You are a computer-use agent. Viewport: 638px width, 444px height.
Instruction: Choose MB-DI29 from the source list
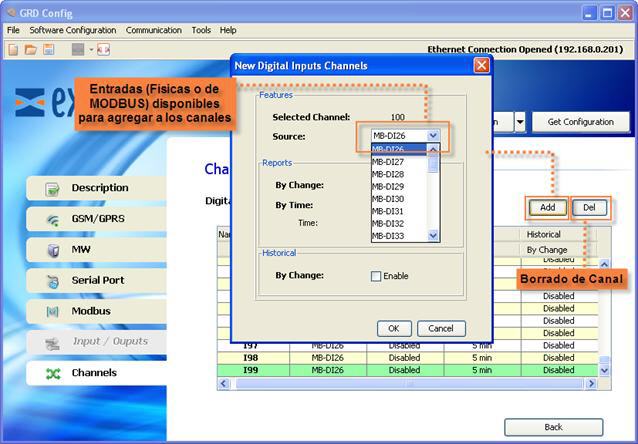tap(388, 186)
